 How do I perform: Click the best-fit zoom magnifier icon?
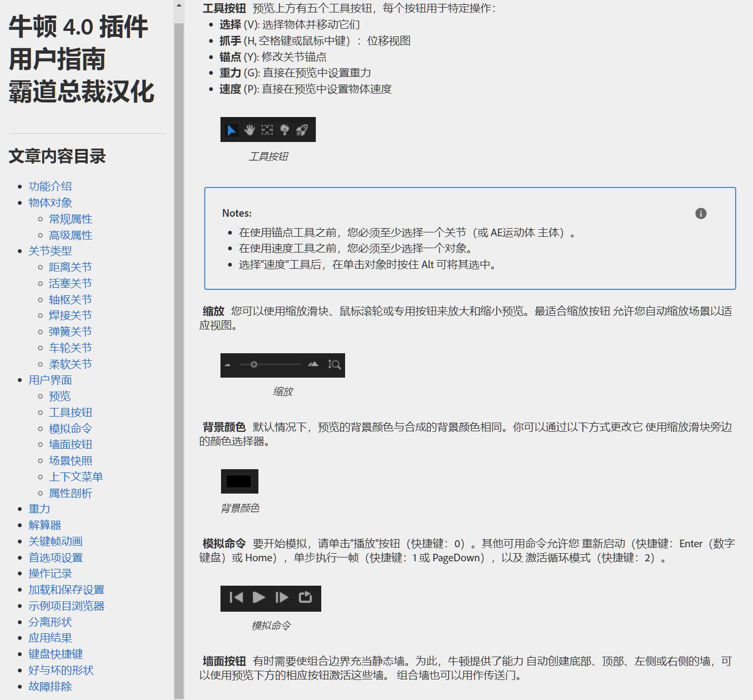coord(334,365)
